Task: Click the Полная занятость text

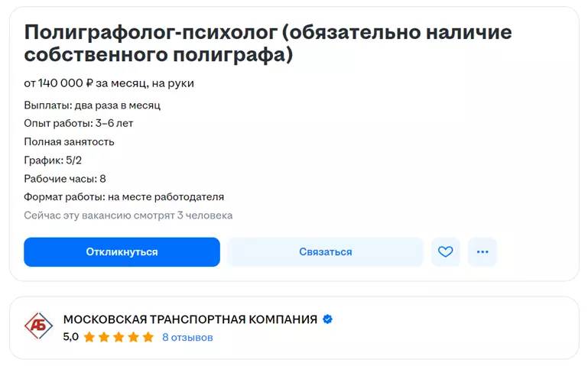Action: click(x=69, y=142)
